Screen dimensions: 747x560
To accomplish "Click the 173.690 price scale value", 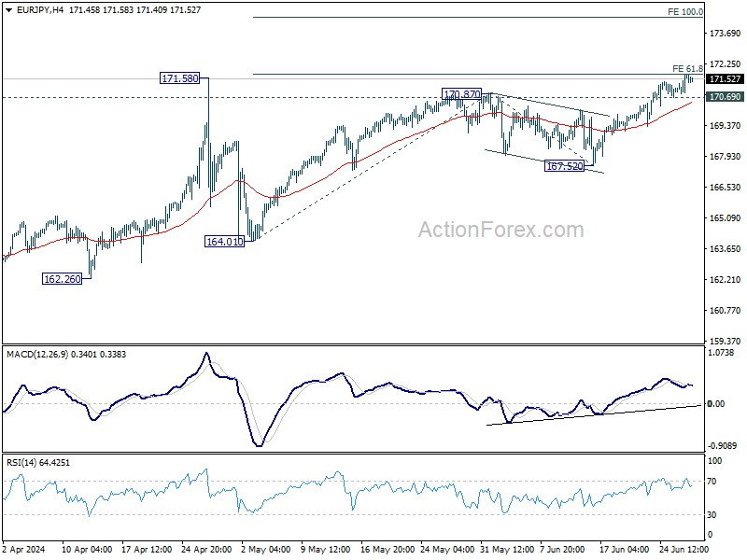I will [726, 33].
